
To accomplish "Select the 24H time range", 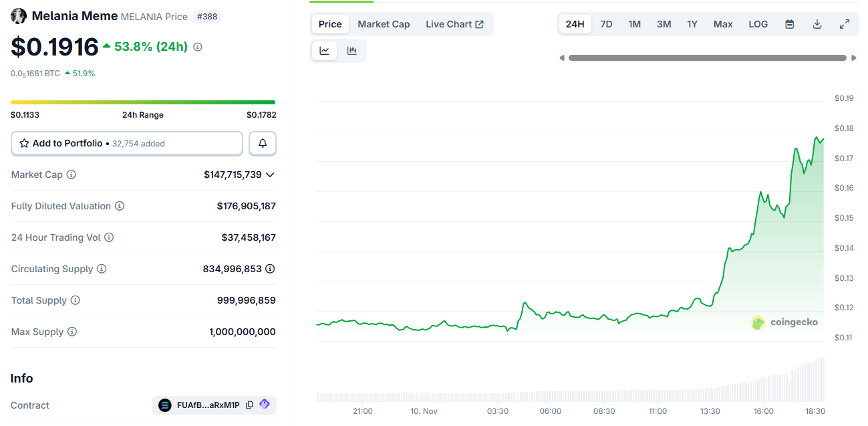I will pos(575,24).
